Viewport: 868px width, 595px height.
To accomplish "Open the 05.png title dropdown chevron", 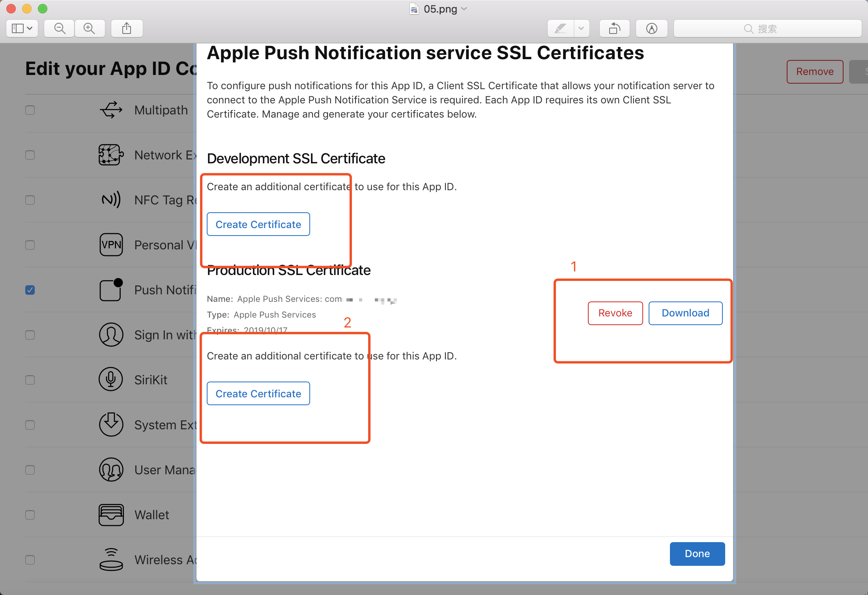I will (464, 9).
